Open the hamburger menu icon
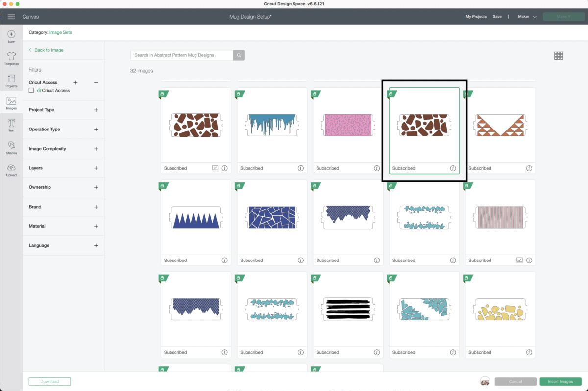Viewport: 588px width, 391px height. click(11, 17)
